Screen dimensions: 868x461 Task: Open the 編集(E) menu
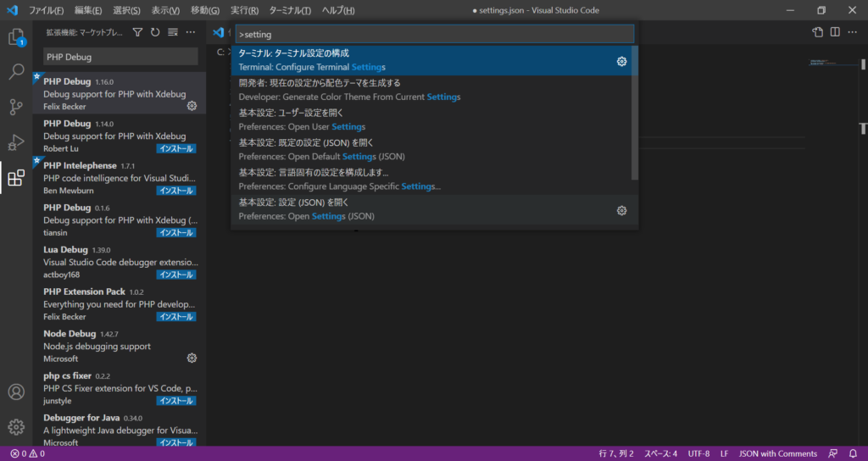coord(88,10)
